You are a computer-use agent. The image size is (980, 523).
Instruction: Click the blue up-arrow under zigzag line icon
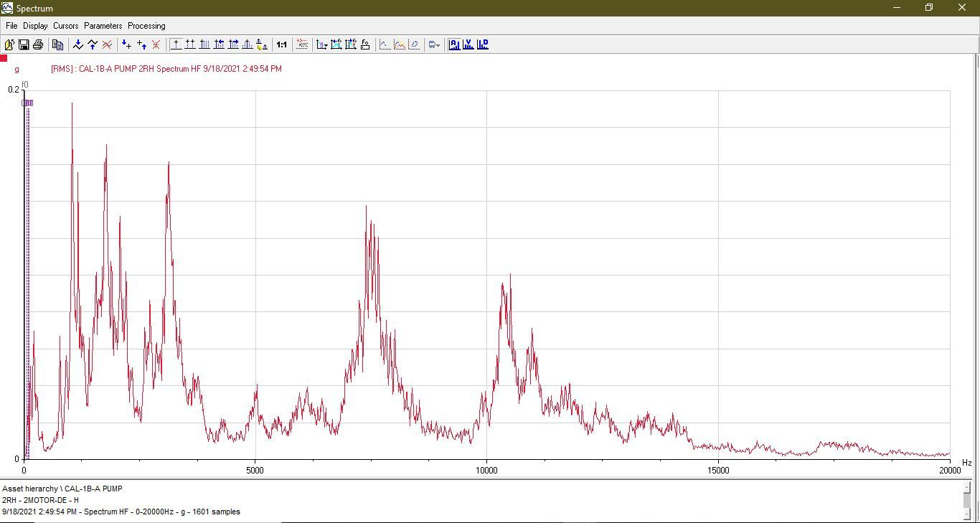click(93, 44)
